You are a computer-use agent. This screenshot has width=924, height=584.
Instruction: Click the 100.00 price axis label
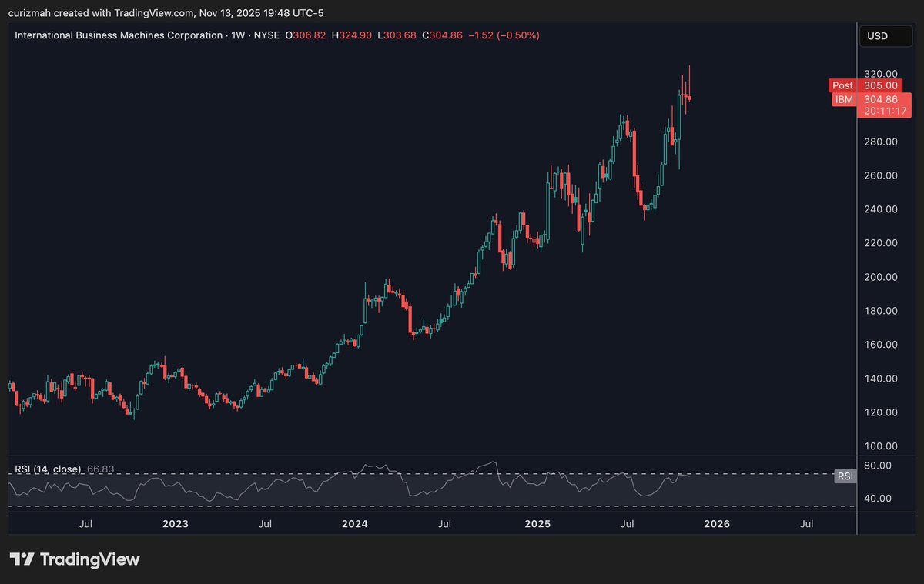click(x=882, y=446)
